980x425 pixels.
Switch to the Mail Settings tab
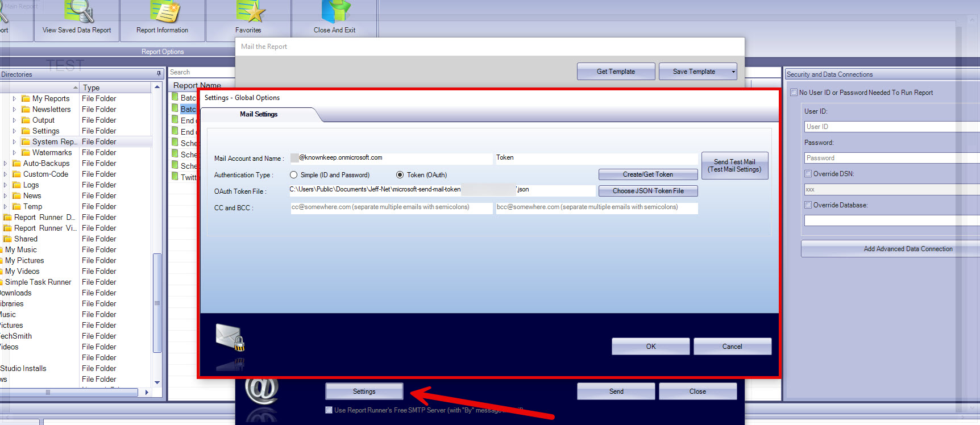259,114
